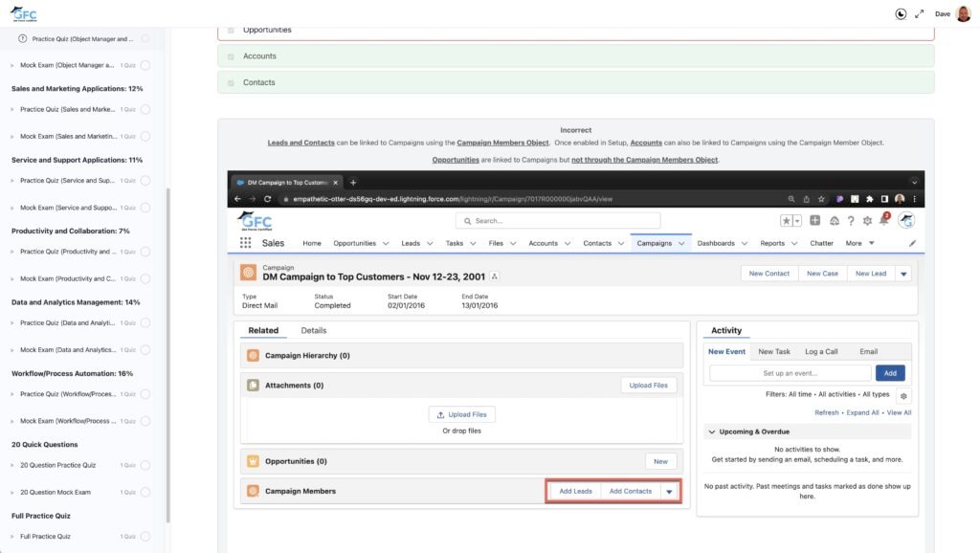Click the orange Campaign record icon
The image size is (980, 553).
(248, 273)
